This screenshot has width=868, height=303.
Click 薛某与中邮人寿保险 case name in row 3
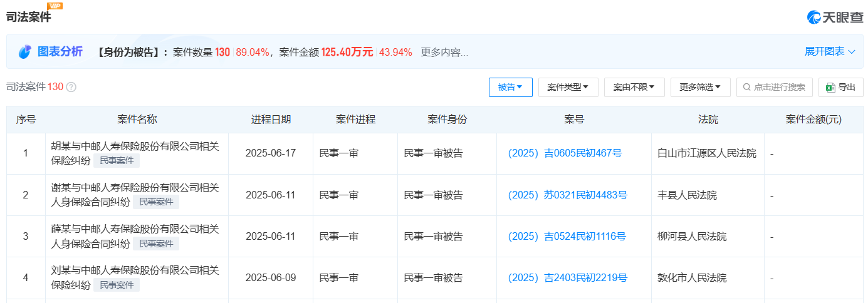pyautogui.click(x=135, y=236)
